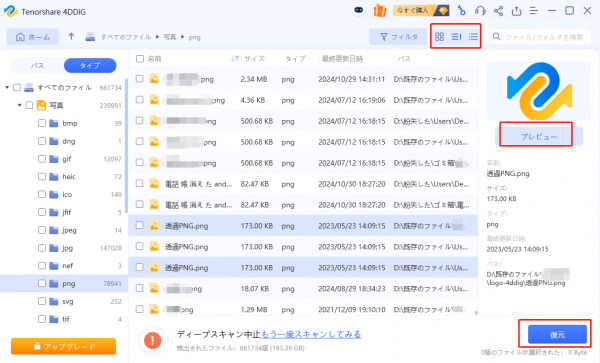
Task: Switch to the パス tab
Action: [x=37, y=65]
